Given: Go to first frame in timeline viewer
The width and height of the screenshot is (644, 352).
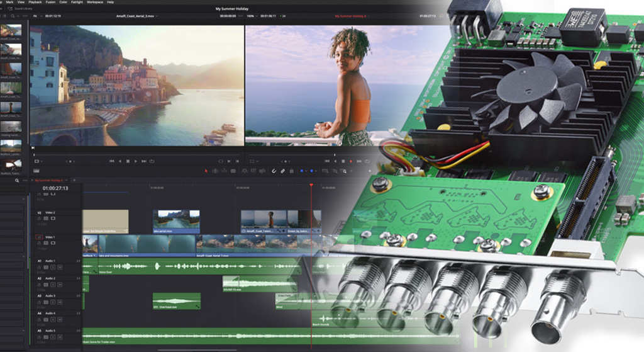Looking at the screenshot, I should pos(327,161).
